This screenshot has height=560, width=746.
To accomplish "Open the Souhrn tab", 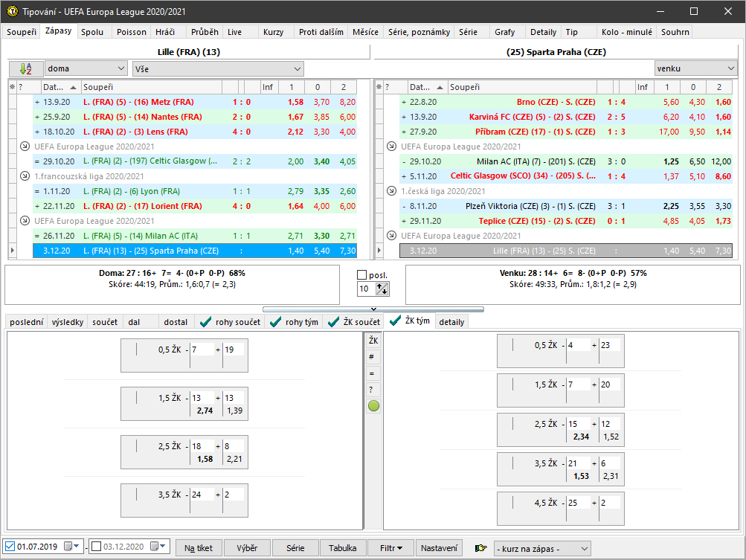I will [675, 32].
